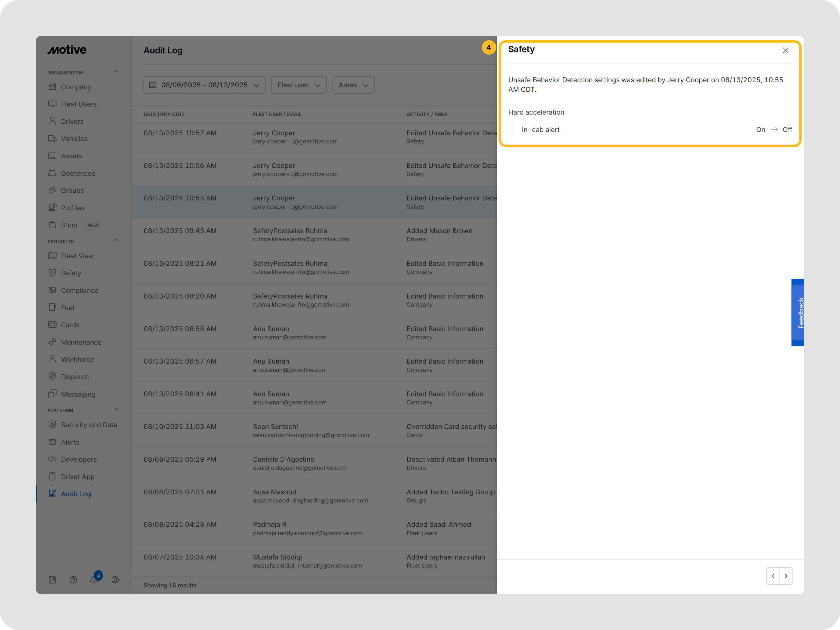Open Fleet View in the sidebar

77,256
